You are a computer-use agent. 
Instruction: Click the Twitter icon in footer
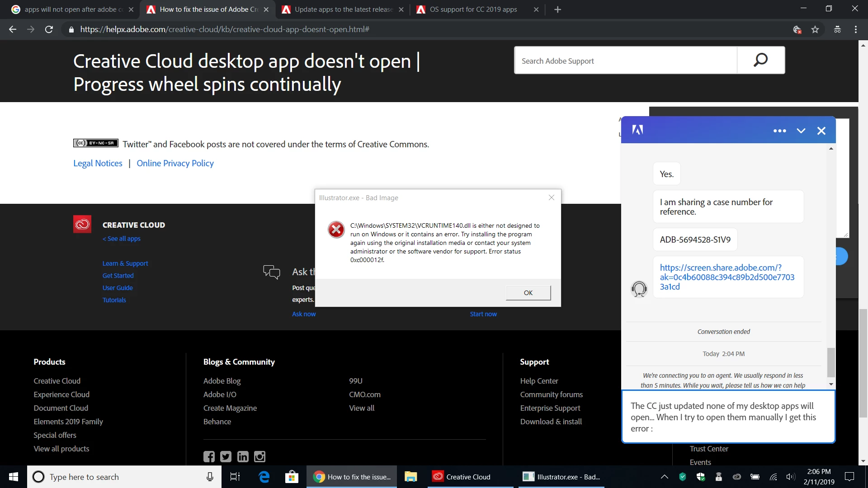226,456
